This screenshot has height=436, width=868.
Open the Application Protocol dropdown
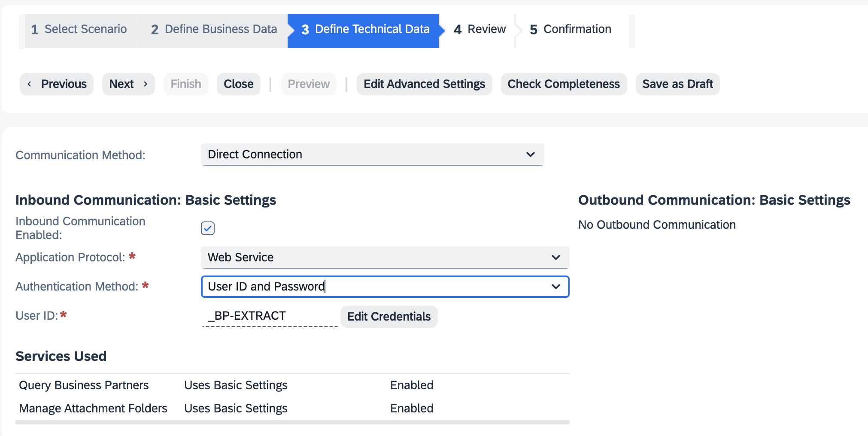pyautogui.click(x=555, y=257)
